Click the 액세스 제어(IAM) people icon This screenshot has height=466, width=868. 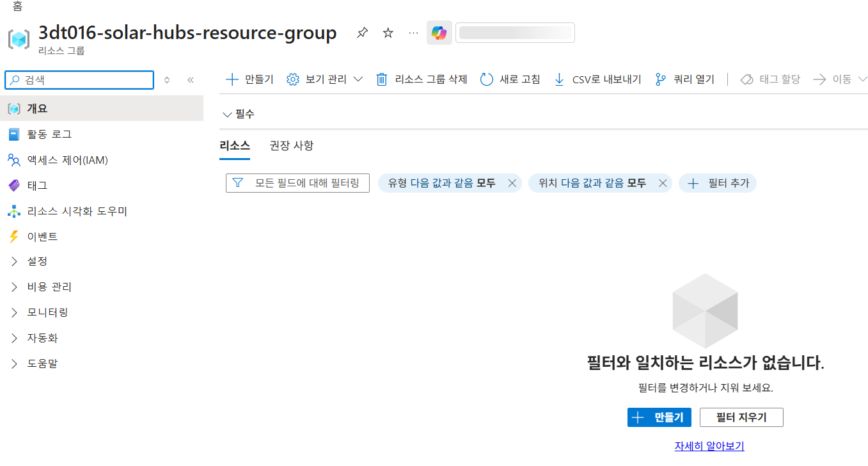(14, 160)
